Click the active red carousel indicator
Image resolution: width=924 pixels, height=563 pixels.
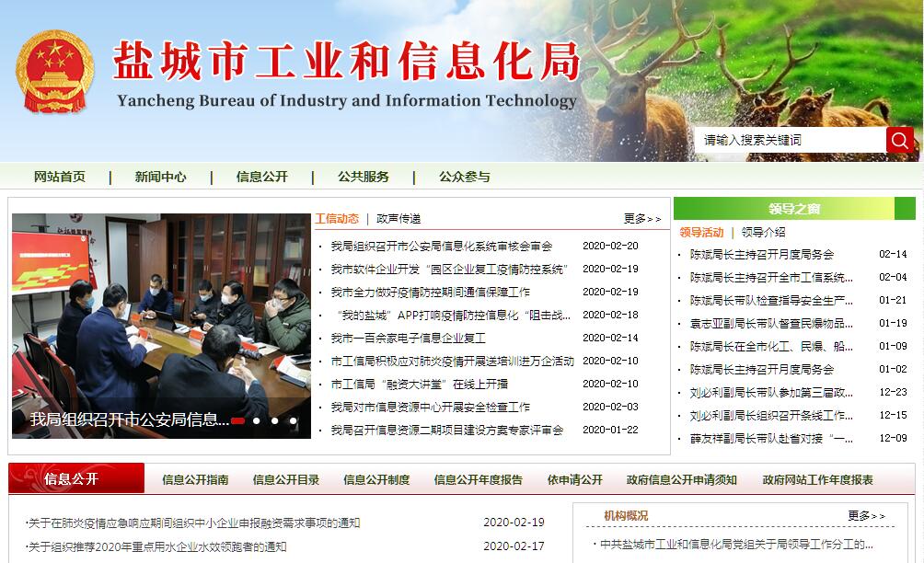click(237, 421)
